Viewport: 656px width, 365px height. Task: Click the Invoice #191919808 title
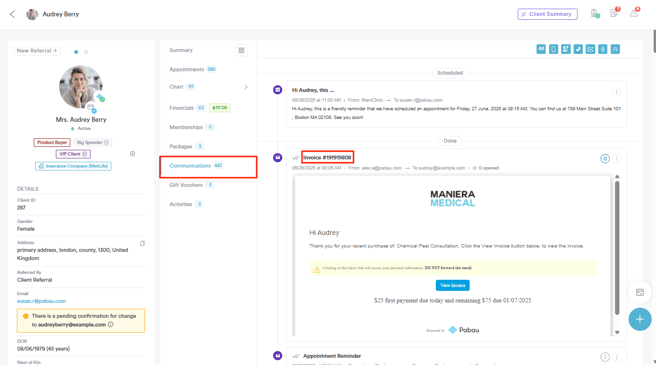(x=327, y=158)
